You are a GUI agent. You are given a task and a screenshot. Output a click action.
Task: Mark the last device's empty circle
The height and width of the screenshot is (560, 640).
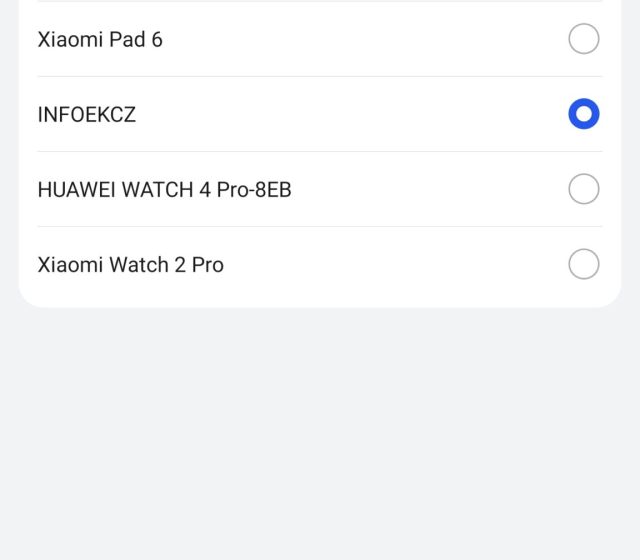[584, 264]
